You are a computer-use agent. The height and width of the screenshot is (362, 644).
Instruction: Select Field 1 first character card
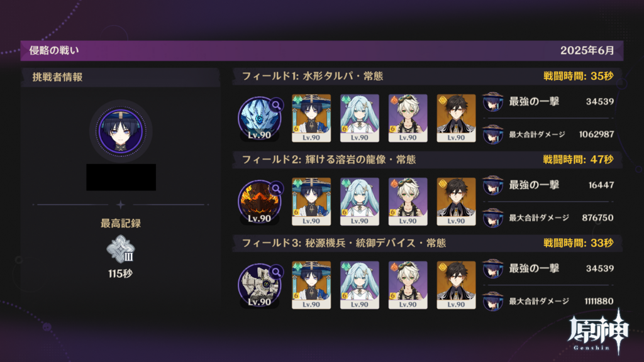pos(311,118)
